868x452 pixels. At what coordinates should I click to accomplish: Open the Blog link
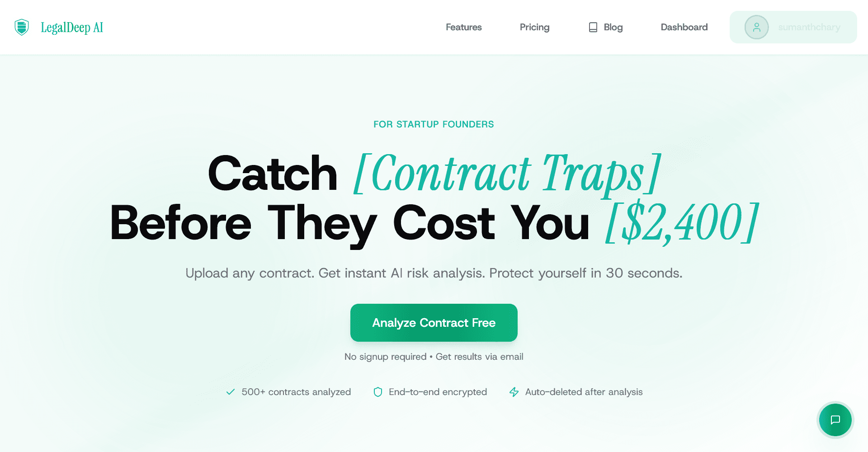(x=613, y=27)
